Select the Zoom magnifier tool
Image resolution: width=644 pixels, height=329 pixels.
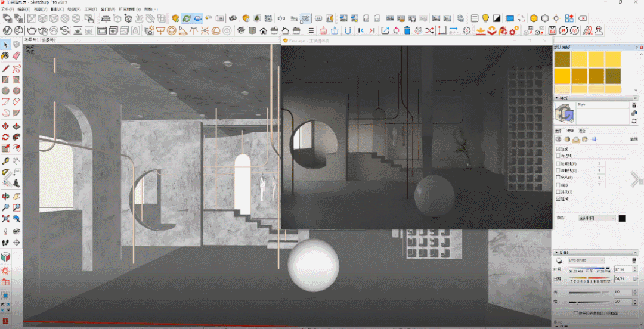pos(5,207)
